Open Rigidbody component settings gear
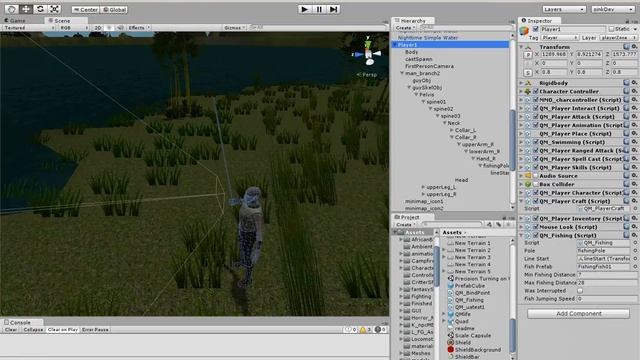 (634, 83)
